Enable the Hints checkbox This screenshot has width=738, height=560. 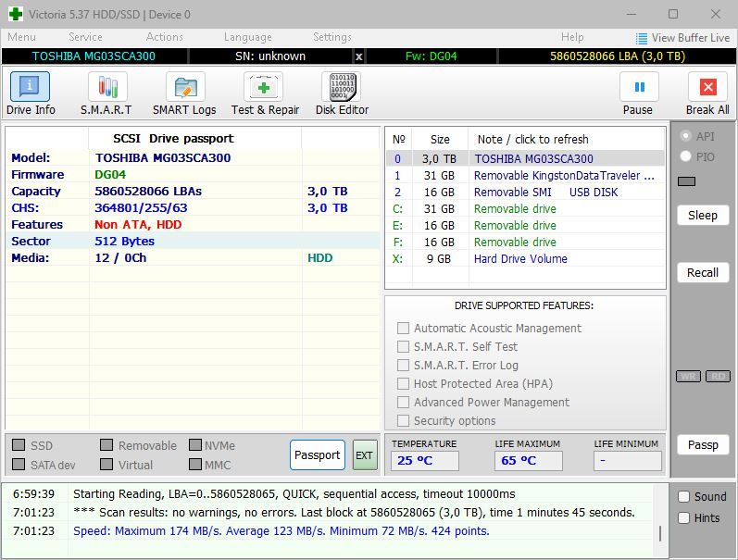pyautogui.click(x=684, y=517)
